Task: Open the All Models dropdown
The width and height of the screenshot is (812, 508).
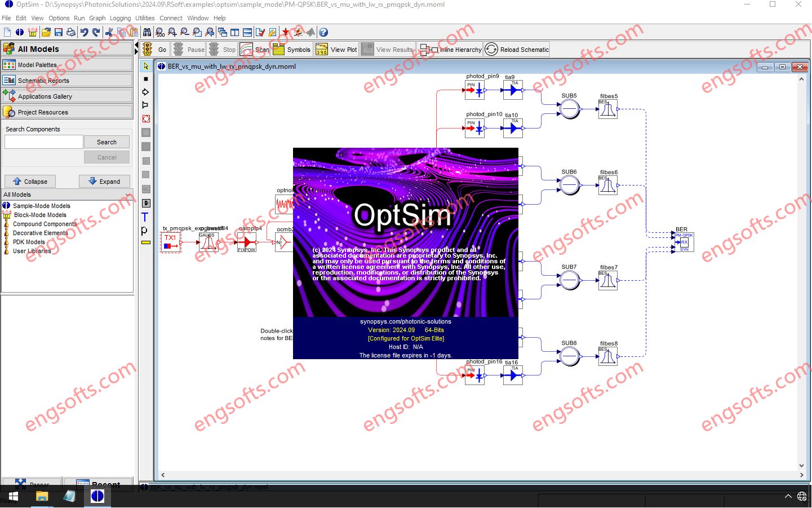Action: (x=67, y=195)
